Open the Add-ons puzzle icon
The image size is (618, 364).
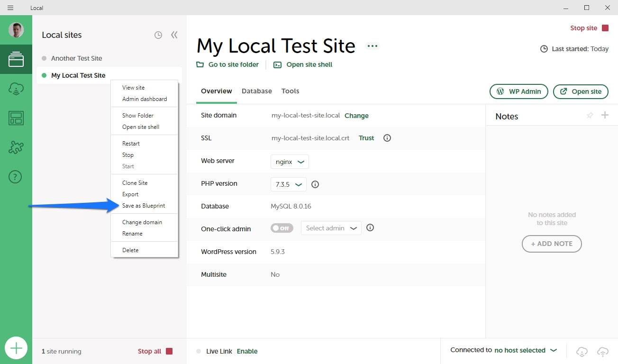click(x=16, y=147)
